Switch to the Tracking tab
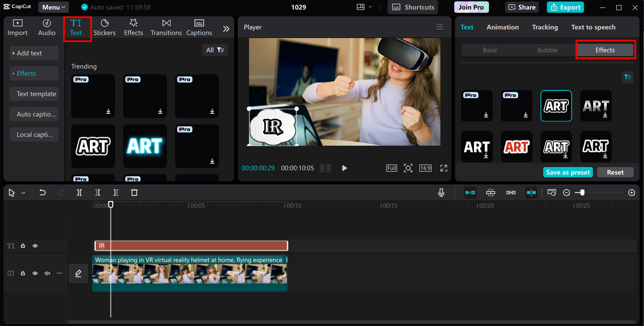Screen dimensions: 644x326 pyautogui.click(x=545, y=27)
